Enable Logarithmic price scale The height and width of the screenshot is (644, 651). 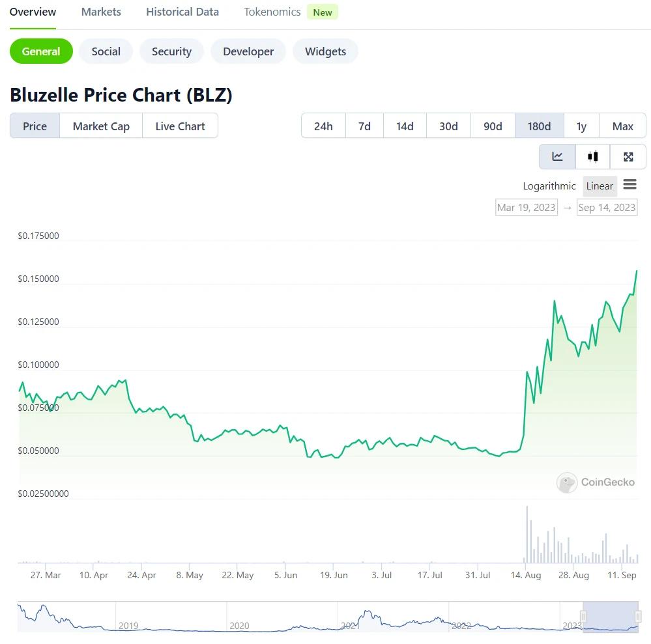point(549,186)
